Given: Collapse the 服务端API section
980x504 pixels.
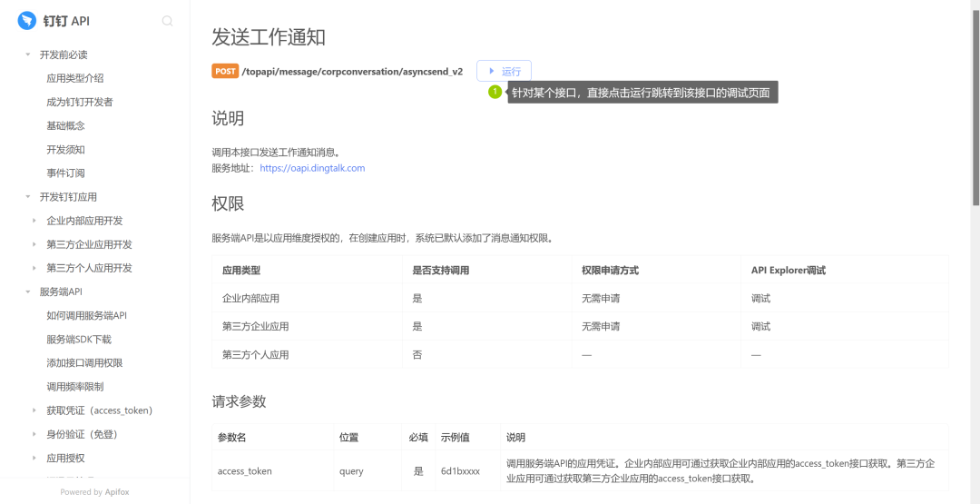Looking at the screenshot, I should pos(27,292).
